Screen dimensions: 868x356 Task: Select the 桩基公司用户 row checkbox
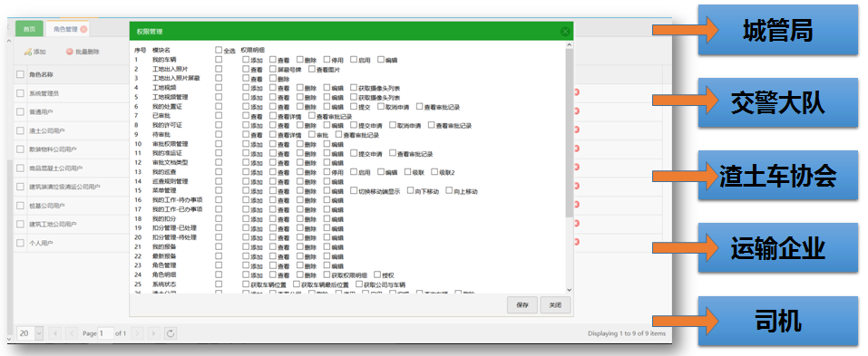click(20, 205)
